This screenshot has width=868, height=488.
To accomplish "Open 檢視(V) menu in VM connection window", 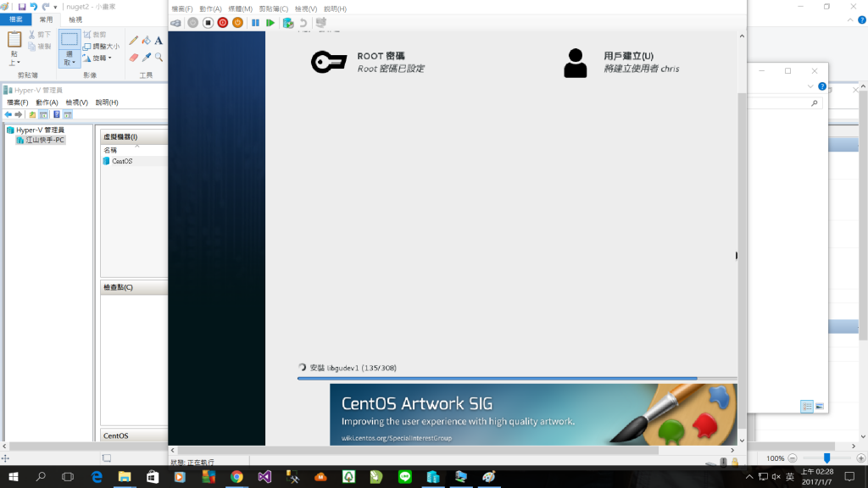I will [x=305, y=8].
